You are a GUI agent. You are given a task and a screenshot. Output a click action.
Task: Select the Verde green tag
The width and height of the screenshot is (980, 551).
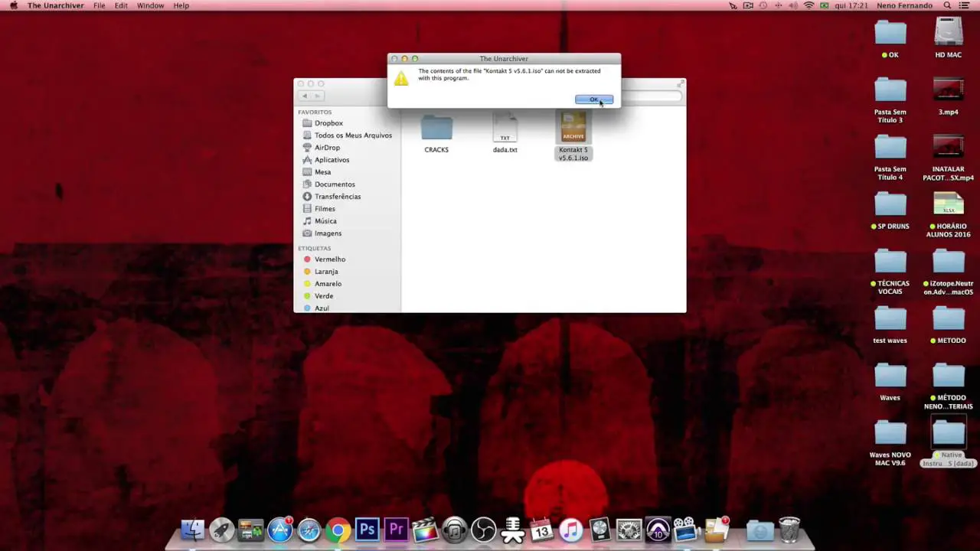pyautogui.click(x=323, y=296)
